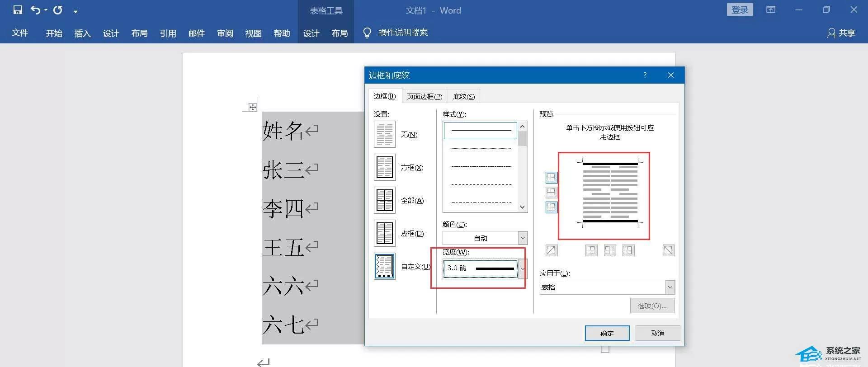Viewport: 868px width, 367px height.
Task: Toggle the inside vertical border button
Action: tap(610, 250)
